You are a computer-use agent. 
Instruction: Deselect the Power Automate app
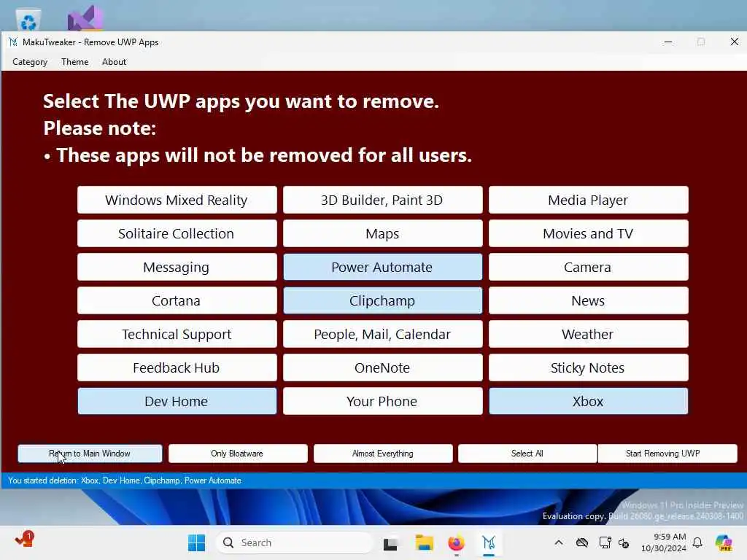pos(382,267)
